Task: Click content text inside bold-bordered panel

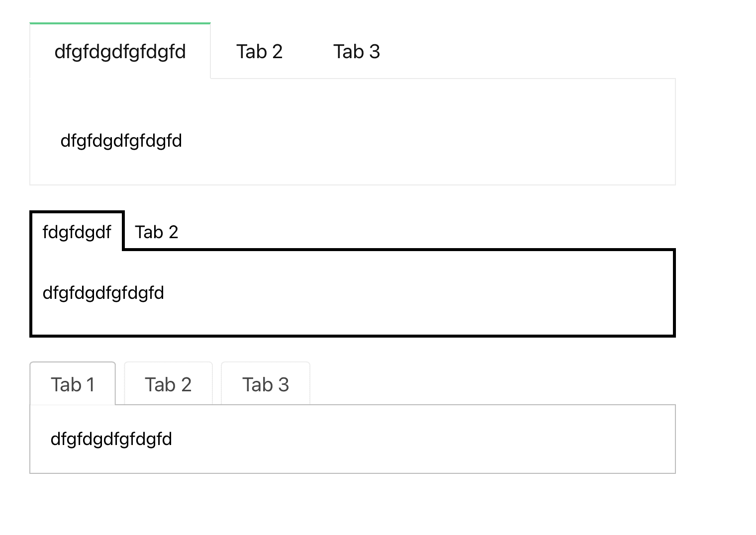Action: coord(103,293)
